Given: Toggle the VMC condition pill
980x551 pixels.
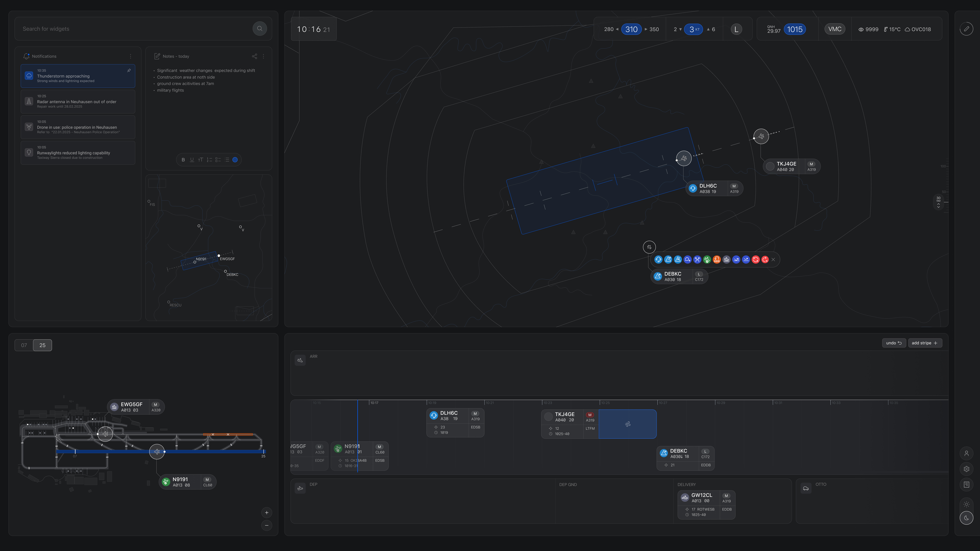Looking at the screenshot, I should tap(835, 29).
